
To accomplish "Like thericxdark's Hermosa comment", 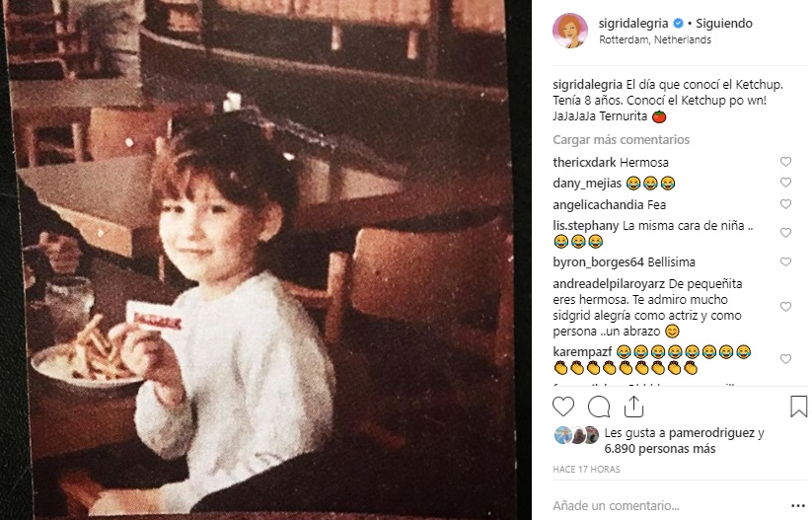I will (785, 162).
